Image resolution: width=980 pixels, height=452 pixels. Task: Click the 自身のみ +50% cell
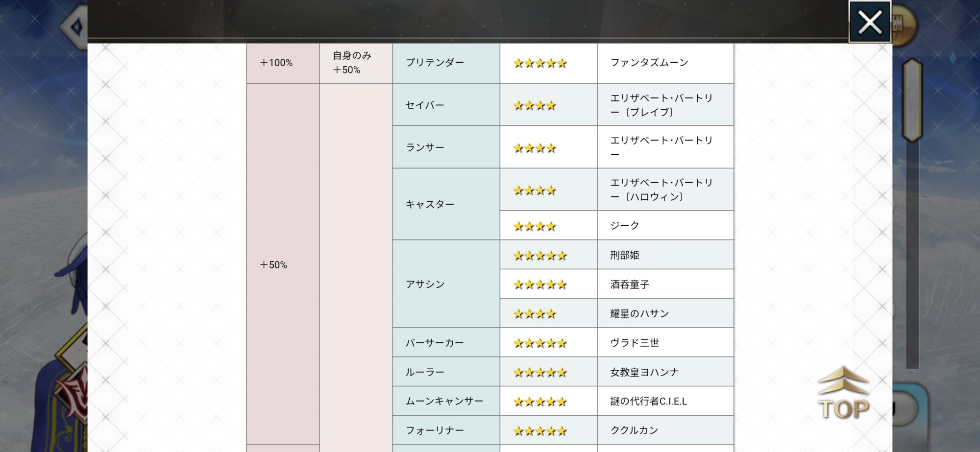[355, 63]
